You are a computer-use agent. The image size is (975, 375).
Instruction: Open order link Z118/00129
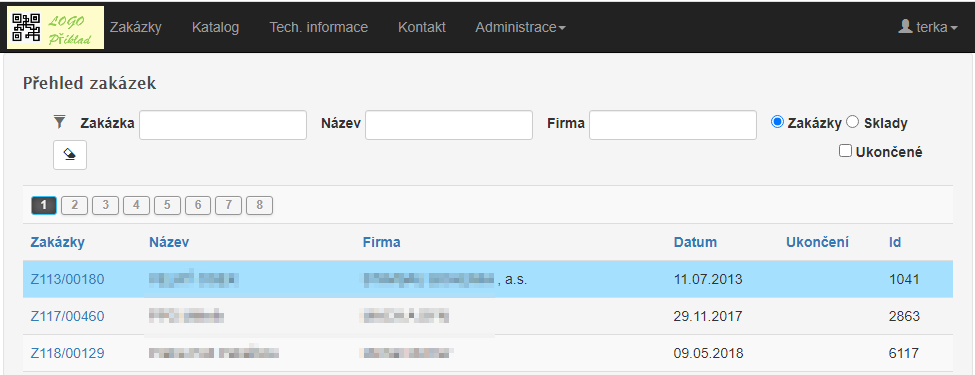pos(67,354)
